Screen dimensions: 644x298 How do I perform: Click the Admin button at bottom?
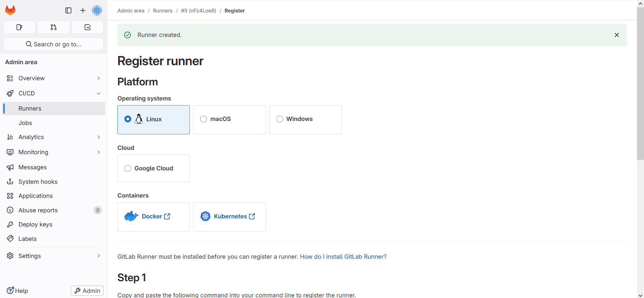(87, 291)
